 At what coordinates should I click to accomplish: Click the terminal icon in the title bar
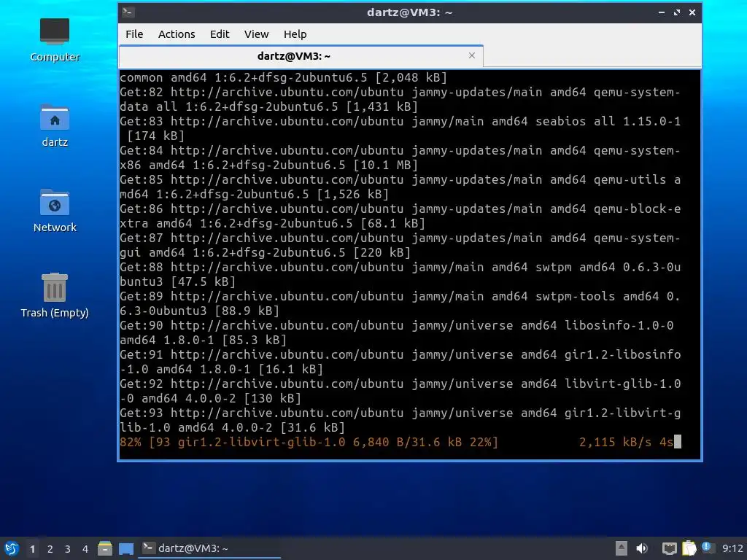(x=128, y=12)
